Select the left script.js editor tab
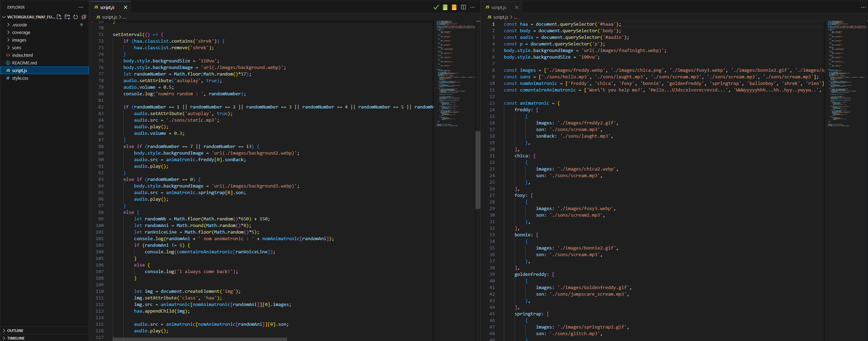 tap(110, 7)
